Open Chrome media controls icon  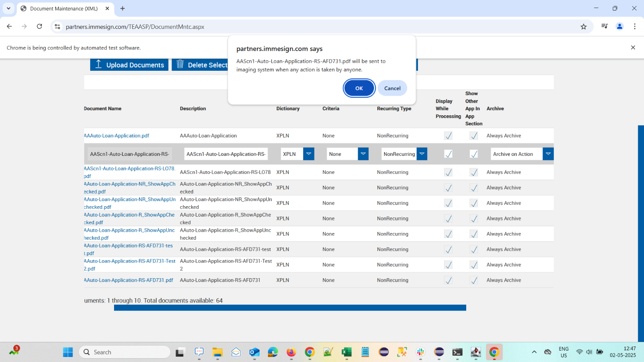pyautogui.click(x=604, y=26)
